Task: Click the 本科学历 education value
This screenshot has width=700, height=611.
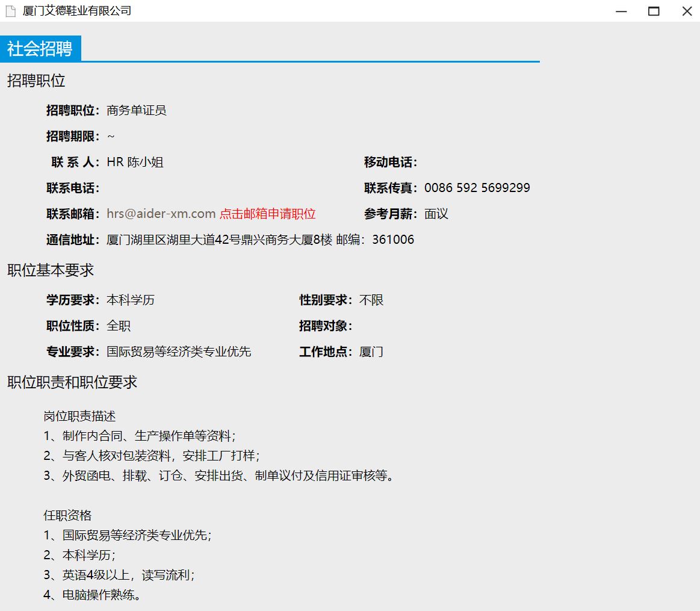Action: [130, 300]
